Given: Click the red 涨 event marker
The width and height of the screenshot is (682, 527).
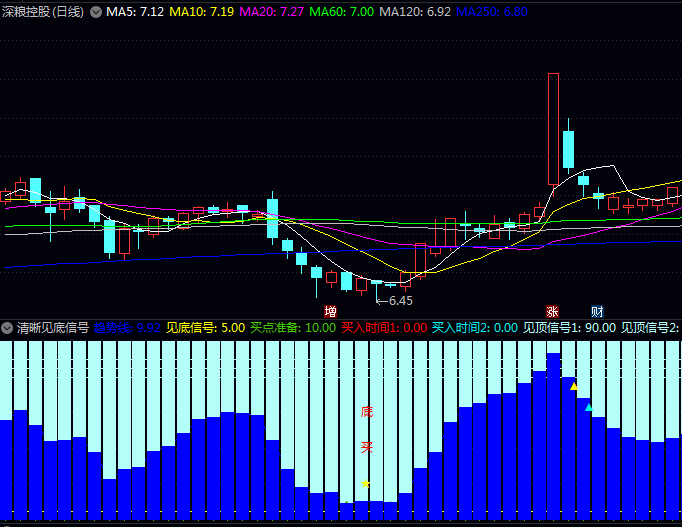Looking at the screenshot, I should click(552, 312).
